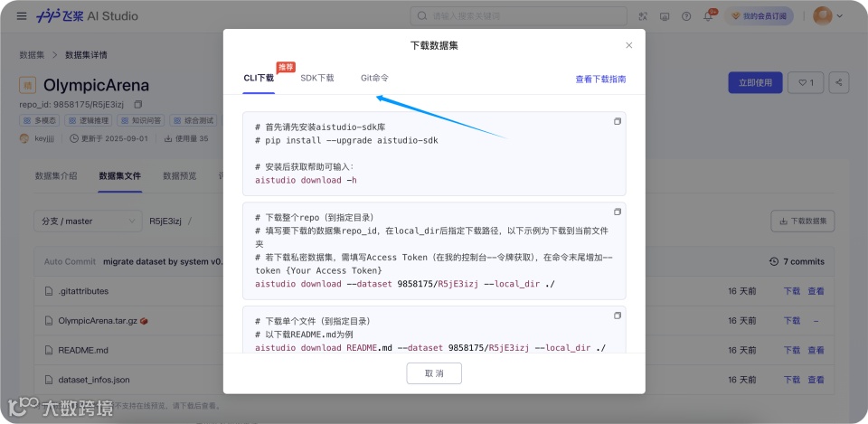The image size is (868, 424).
Task: Open the 数据集介绍 tab
Action: point(56,176)
